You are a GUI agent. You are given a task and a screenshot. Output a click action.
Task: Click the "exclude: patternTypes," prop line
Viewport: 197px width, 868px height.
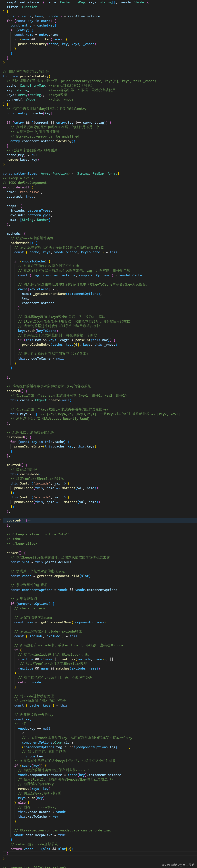[31, 215]
